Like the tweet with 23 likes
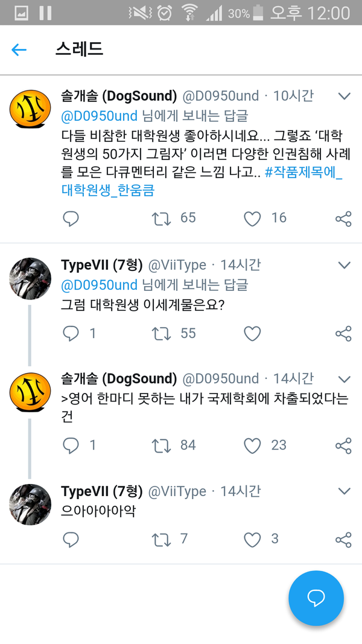The width and height of the screenshot is (362, 644). tap(252, 446)
